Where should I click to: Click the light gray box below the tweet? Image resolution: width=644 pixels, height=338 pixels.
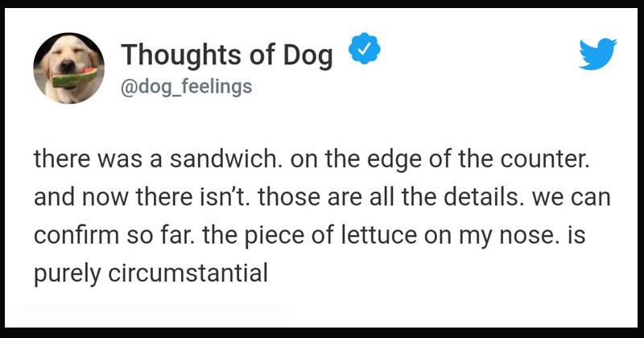tap(153, 316)
